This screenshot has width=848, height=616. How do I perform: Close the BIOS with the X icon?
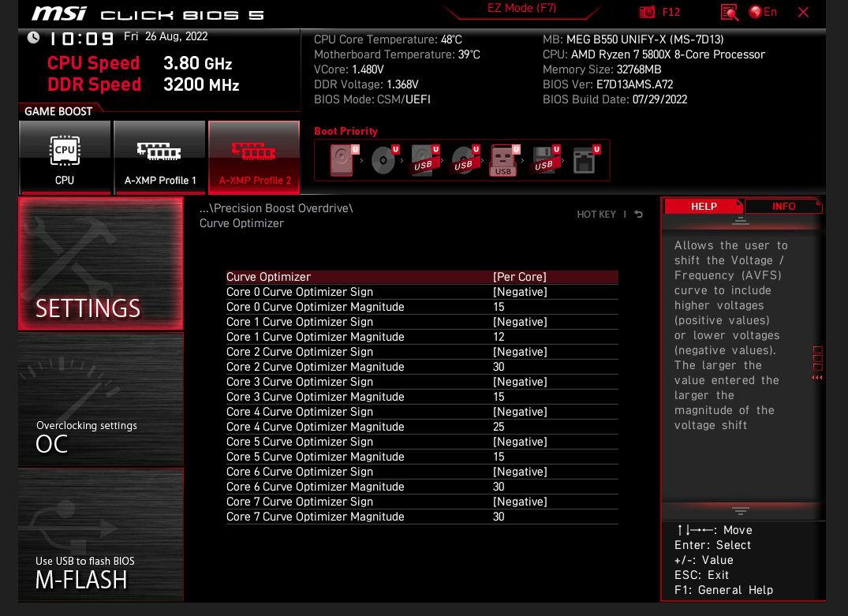803,12
